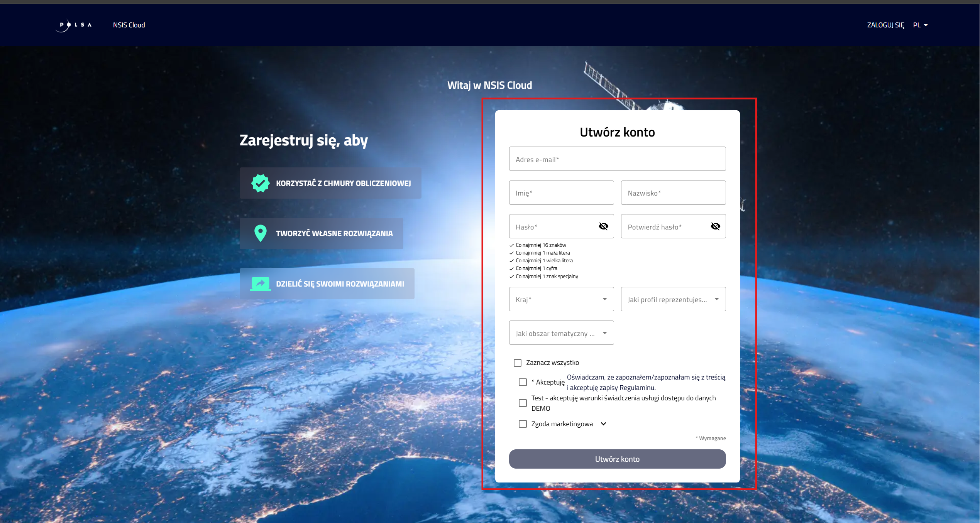Click ZALOGUJ SIĘ to go to login
The image size is (980, 523).
pyautogui.click(x=885, y=25)
